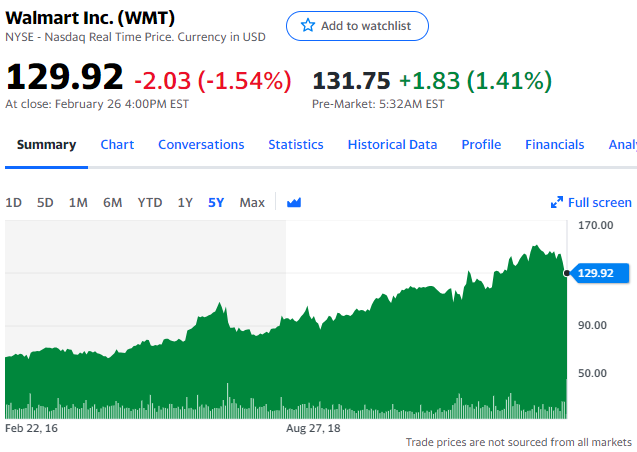Click the closing price 129.92 headline
Screen dimensions: 637x452
(64, 77)
